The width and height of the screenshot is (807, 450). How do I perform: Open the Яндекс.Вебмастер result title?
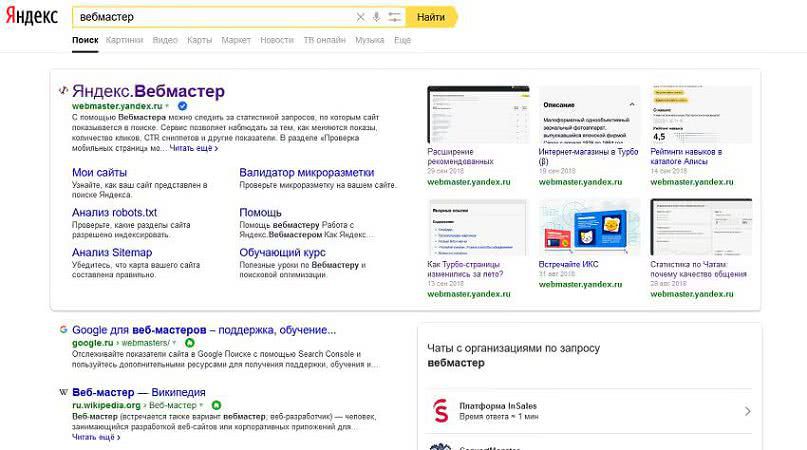point(148,91)
